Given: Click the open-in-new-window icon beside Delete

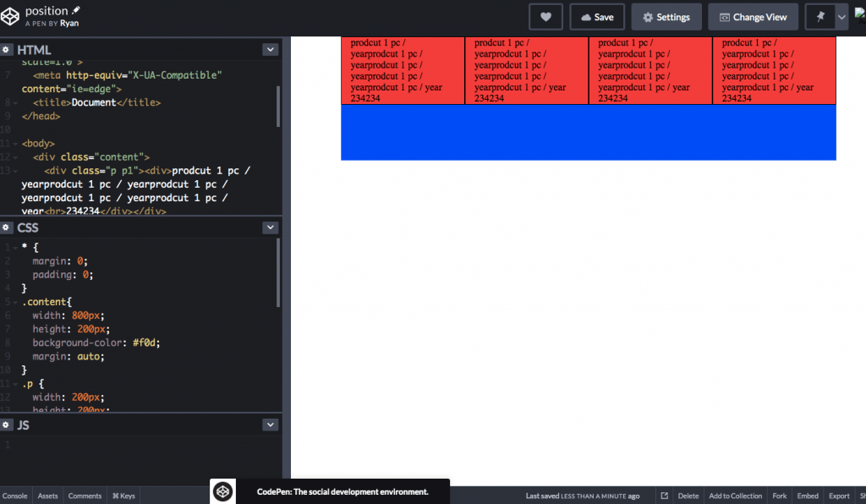Looking at the screenshot, I should tap(665, 496).
